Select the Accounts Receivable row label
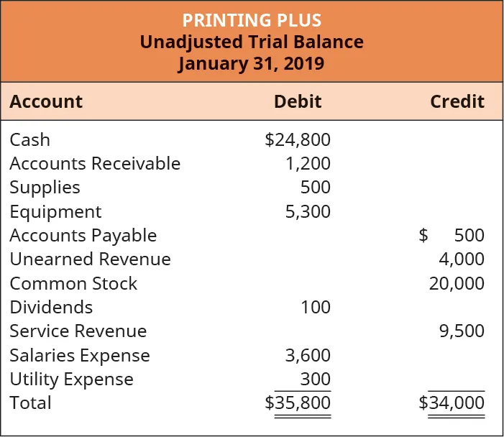Viewport: 504px width, 437px height. pyautogui.click(x=95, y=163)
